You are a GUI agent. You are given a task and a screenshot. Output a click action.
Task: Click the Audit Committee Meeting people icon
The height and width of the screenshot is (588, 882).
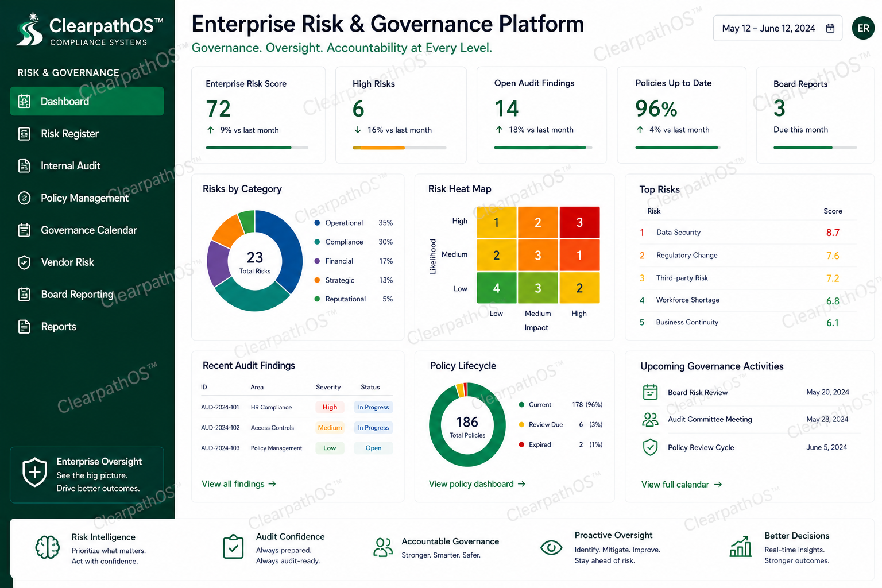[650, 420]
